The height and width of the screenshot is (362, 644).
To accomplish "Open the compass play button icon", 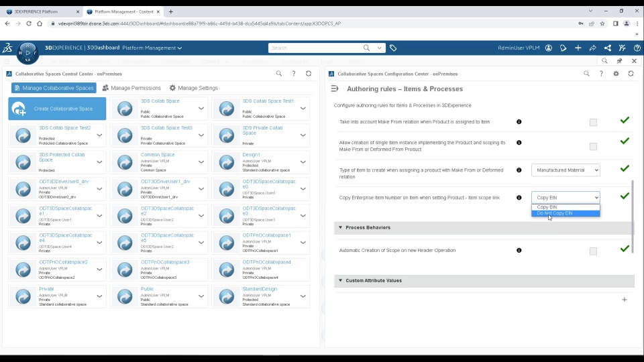I will tap(28, 52).
